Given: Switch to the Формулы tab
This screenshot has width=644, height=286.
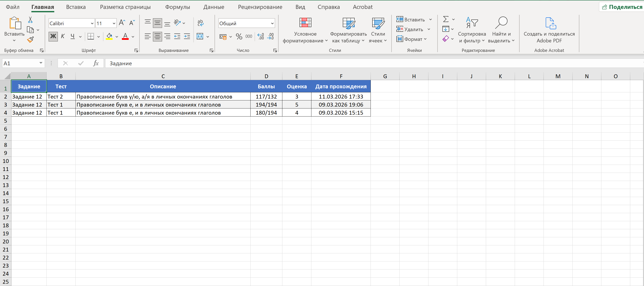Looking at the screenshot, I should pos(177,7).
